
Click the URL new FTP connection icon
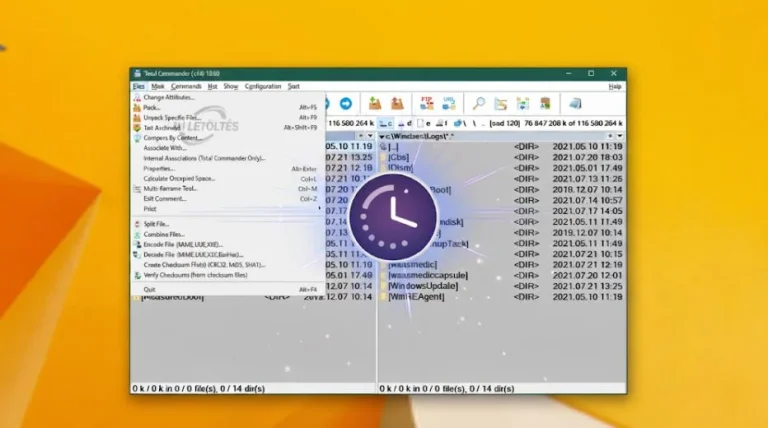(x=449, y=103)
